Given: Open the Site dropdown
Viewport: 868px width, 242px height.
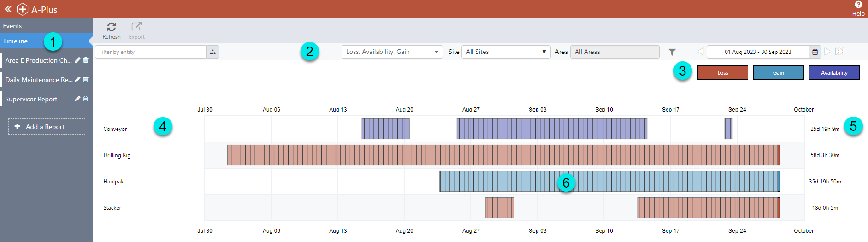Looking at the screenshot, I should tap(506, 52).
